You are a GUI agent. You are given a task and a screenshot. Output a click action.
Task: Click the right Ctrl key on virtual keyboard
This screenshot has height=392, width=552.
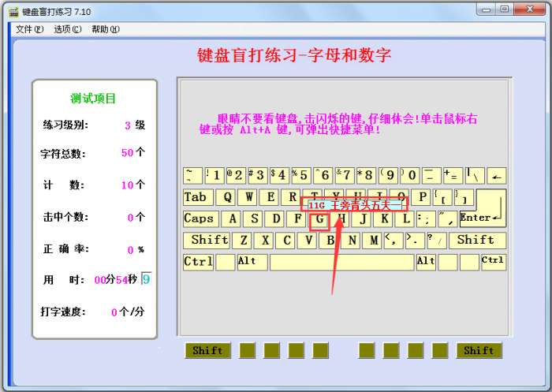(494, 262)
